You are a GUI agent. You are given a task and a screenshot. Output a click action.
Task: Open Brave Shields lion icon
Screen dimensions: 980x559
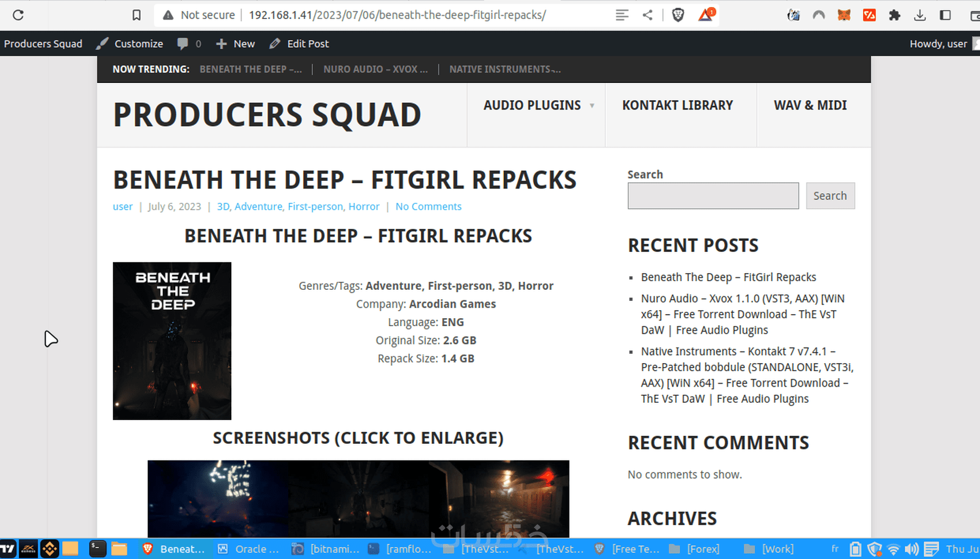pyautogui.click(x=678, y=15)
